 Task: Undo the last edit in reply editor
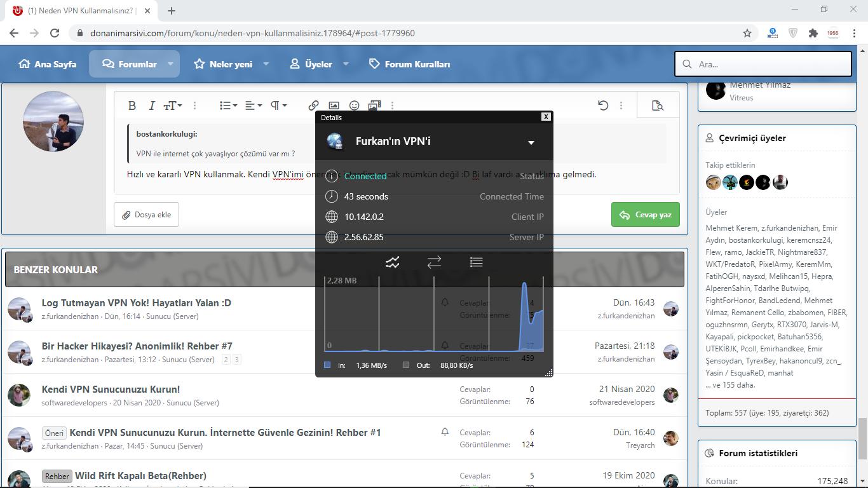[x=603, y=105]
